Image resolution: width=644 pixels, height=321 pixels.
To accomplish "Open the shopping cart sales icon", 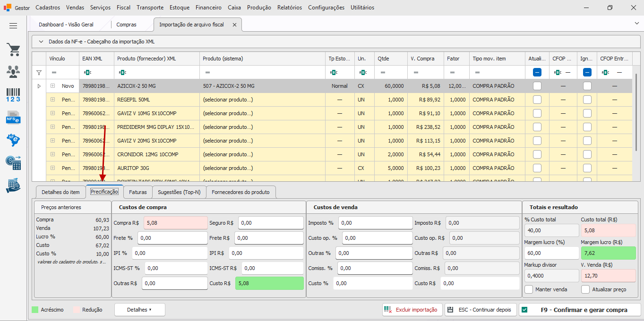I will 13,50.
